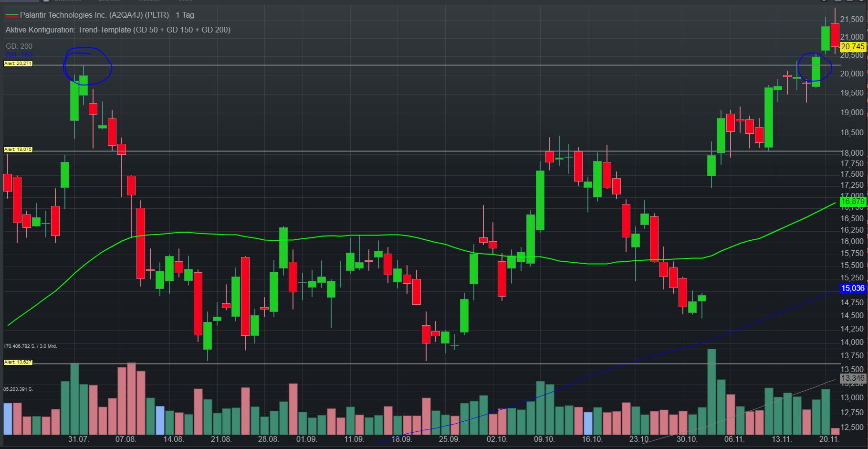The image size is (868, 449).
Task: Click the 02.10. date axis label
Action: (x=497, y=439)
